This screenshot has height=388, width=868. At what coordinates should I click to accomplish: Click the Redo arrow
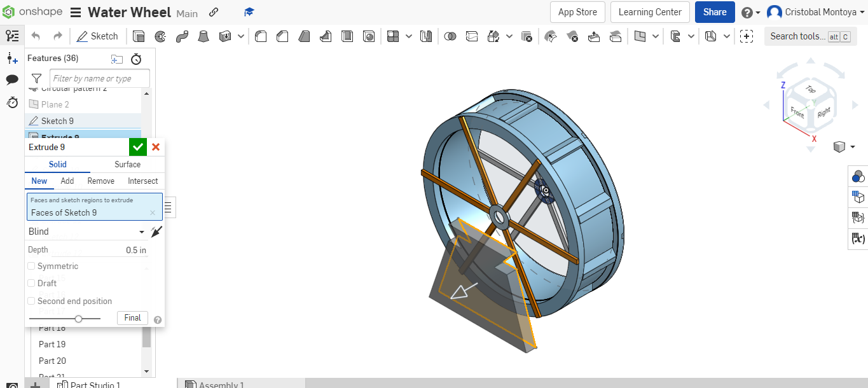(x=58, y=36)
